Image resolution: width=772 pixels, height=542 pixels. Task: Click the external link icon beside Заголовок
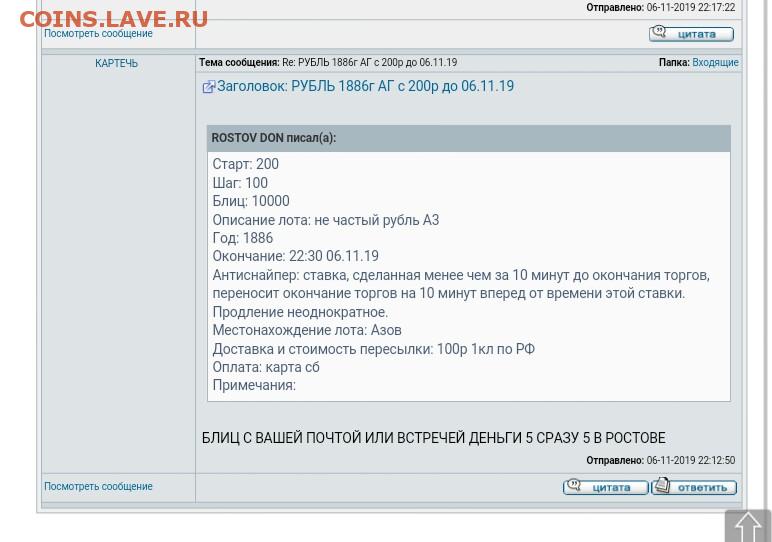208,87
